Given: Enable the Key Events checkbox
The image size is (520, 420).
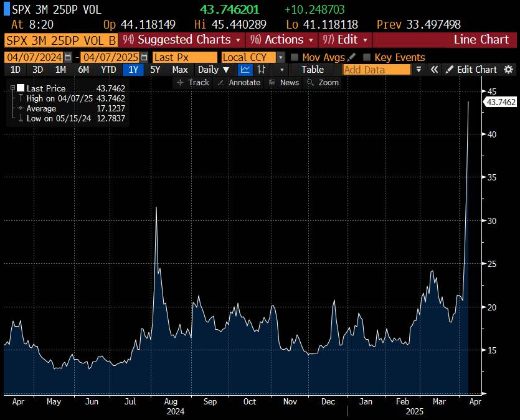Looking at the screenshot, I should (x=367, y=57).
